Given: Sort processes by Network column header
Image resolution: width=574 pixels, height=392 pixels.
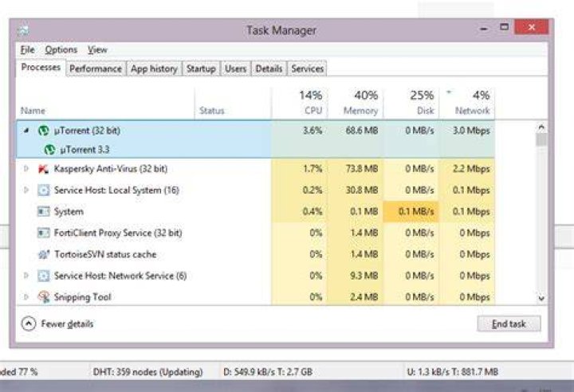Looking at the screenshot, I should coord(466,104).
